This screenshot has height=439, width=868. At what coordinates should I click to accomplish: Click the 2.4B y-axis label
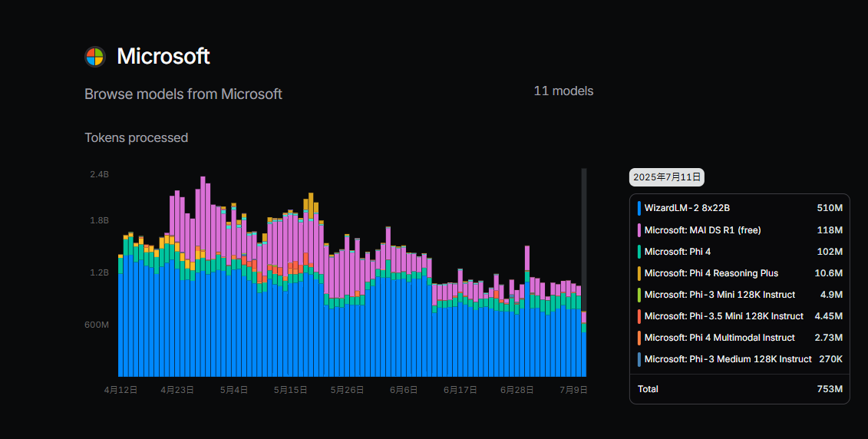[100, 174]
